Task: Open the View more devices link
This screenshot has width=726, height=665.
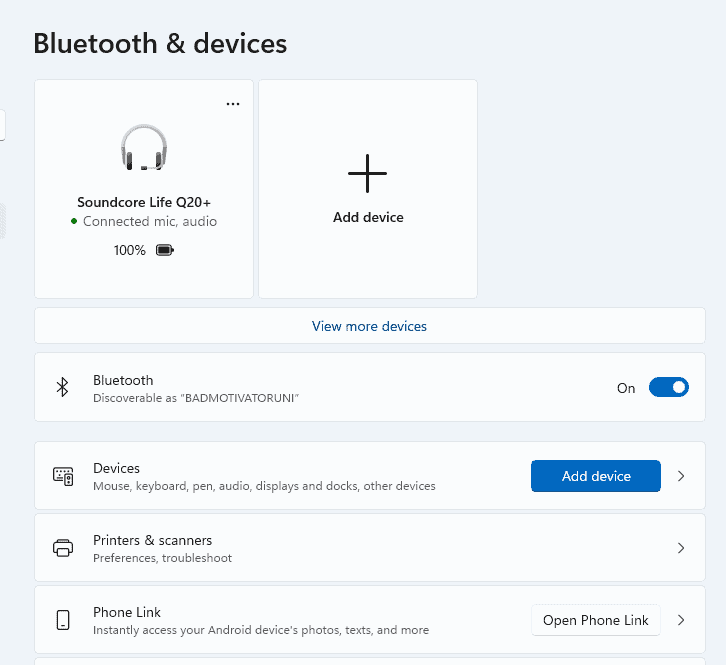Action: click(x=369, y=326)
